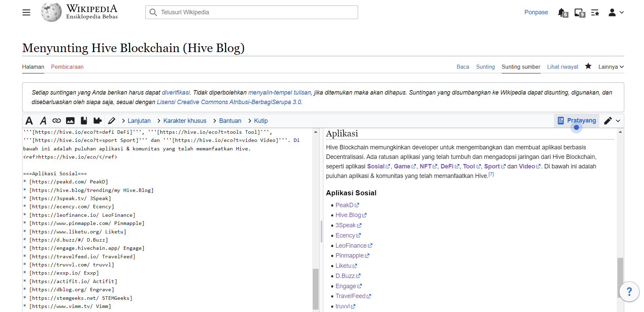Click the source editor scroll-up arrow
The width and height of the screenshot is (644, 312).
[316, 132]
